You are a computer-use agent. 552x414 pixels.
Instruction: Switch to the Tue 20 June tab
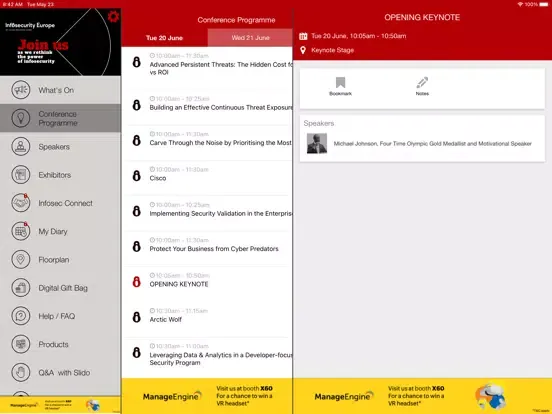(164, 38)
